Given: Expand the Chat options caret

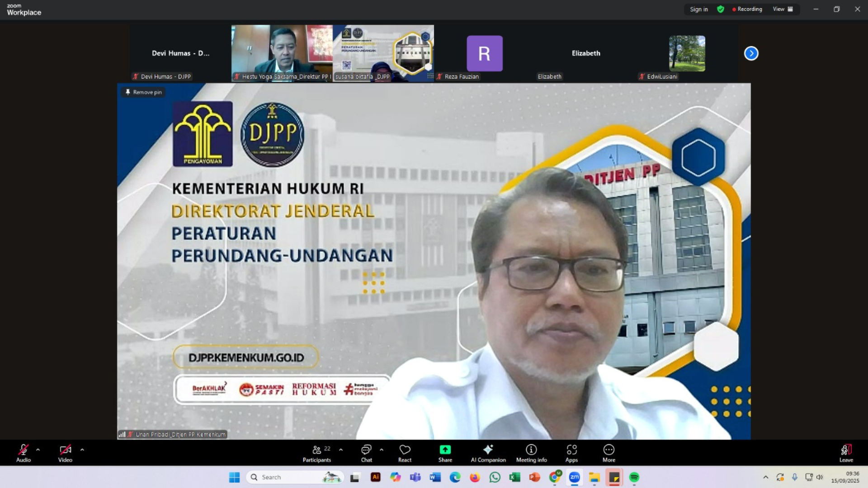Looking at the screenshot, I should click(382, 450).
